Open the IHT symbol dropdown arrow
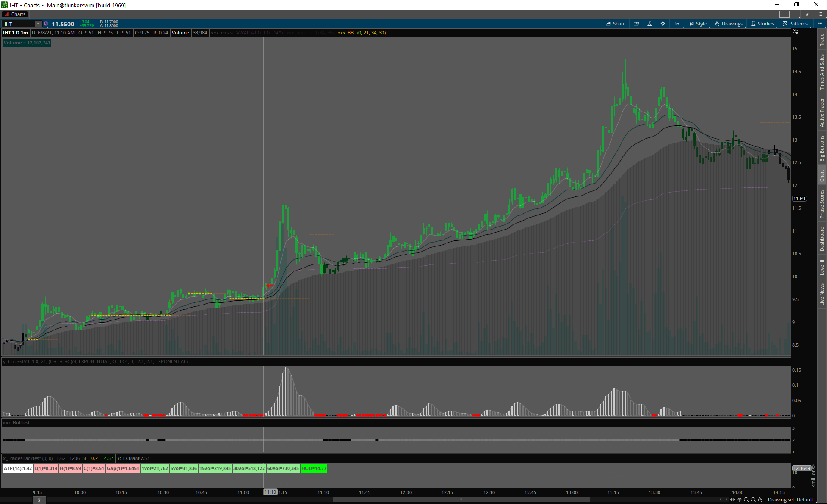This screenshot has width=827, height=504. 38,24
